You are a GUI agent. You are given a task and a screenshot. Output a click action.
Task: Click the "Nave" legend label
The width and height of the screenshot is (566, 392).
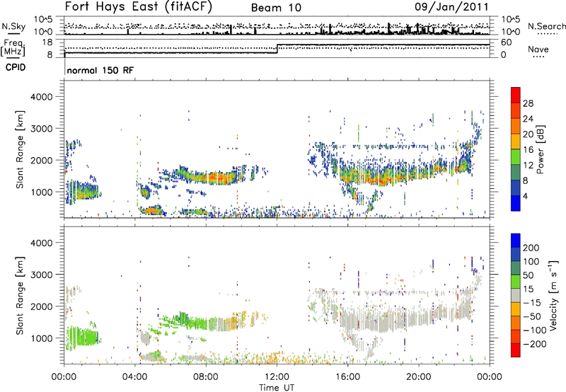(x=538, y=49)
